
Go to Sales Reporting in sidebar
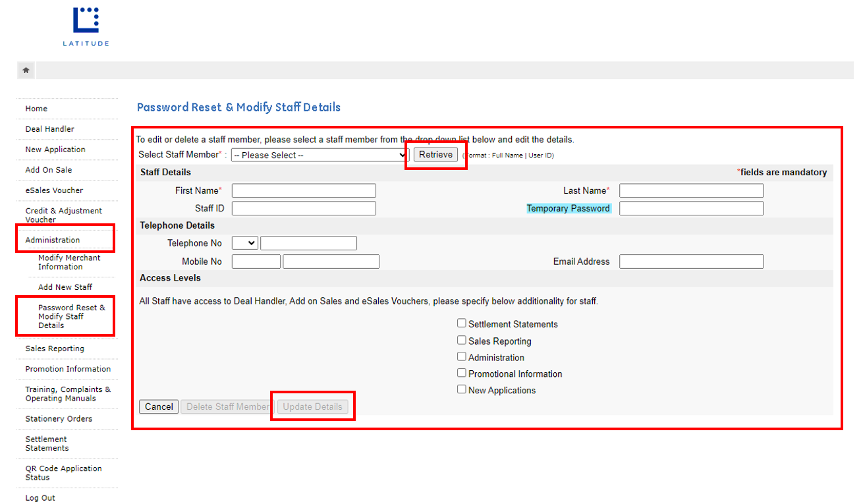click(x=55, y=349)
